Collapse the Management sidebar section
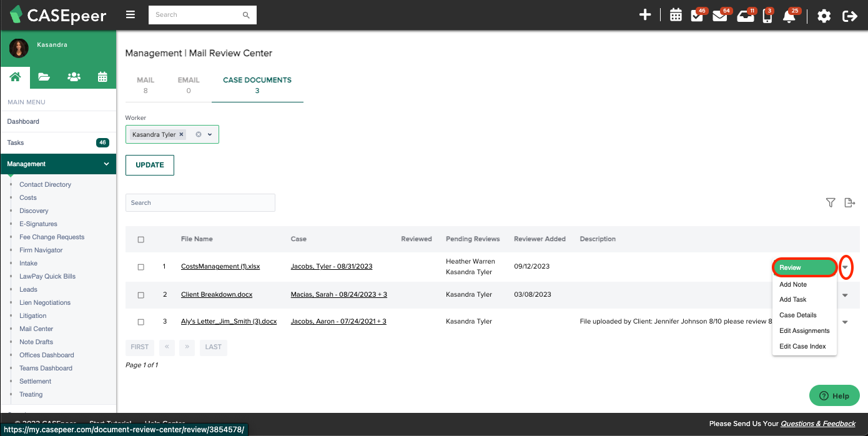The height and width of the screenshot is (436, 868). (106, 164)
